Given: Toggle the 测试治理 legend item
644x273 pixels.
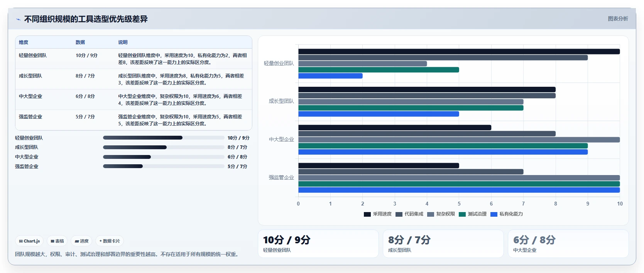Looking at the screenshot, I should 473,214.
